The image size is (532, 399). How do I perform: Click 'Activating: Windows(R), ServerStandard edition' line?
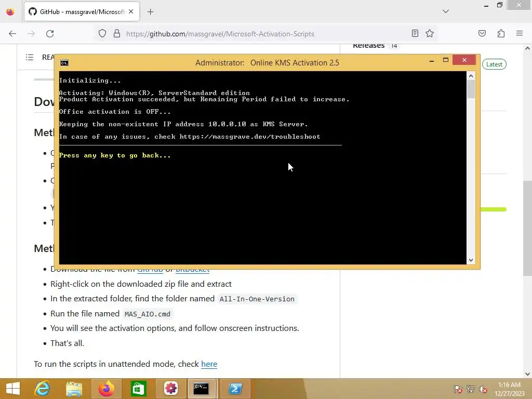click(154, 93)
